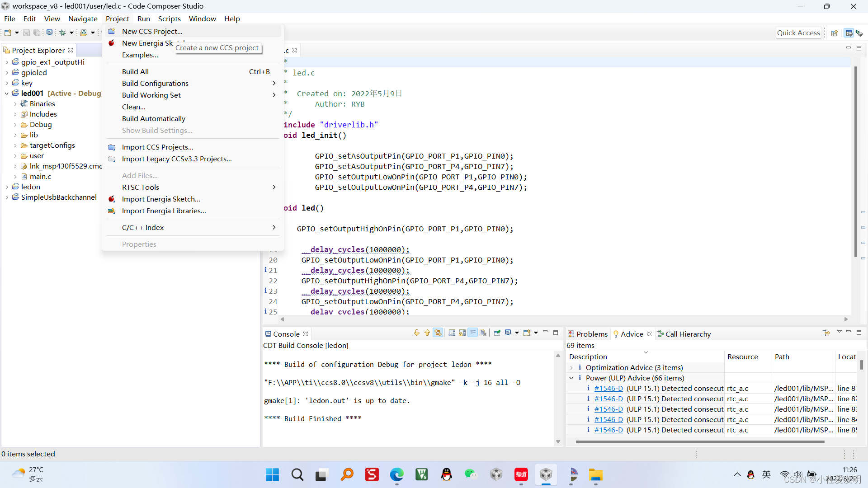Click the Debug bug icon in toolbar

click(x=63, y=33)
